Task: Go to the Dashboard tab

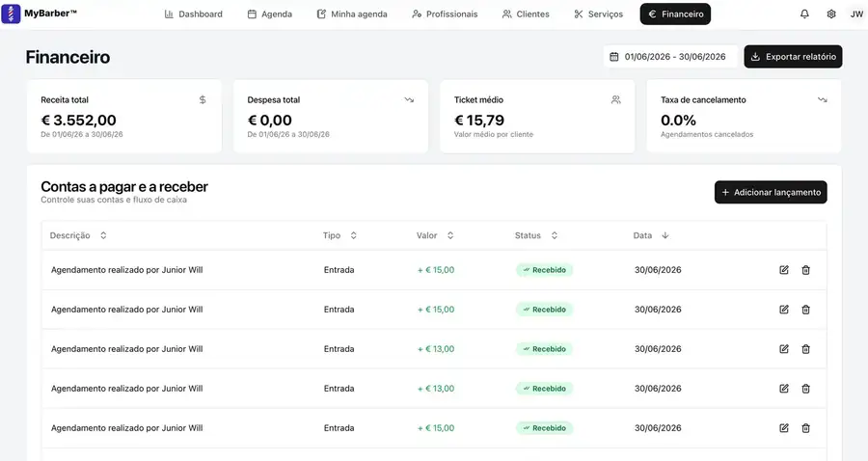Action: [194, 14]
